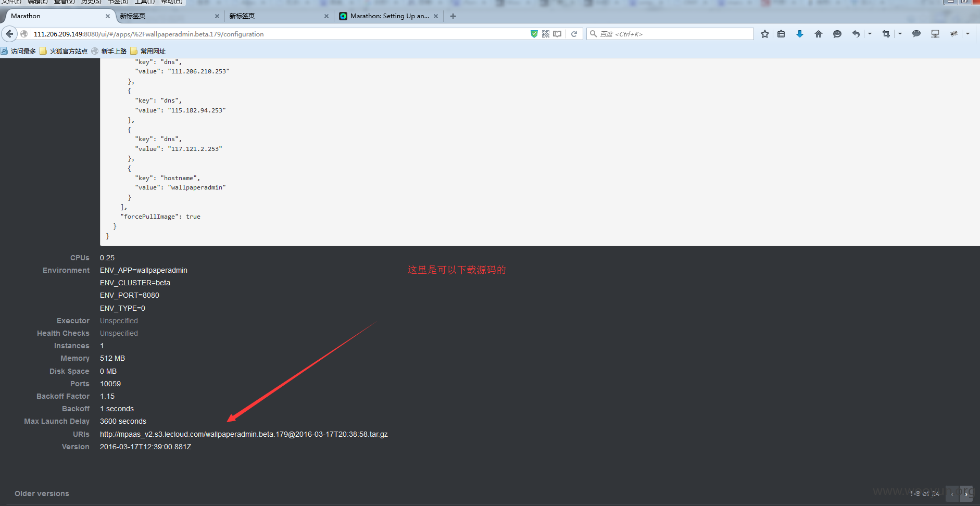Viewport: 980px width, 506px height.
Task: Click the green shield icon in address bar
Action: click(x=534, y=34)
